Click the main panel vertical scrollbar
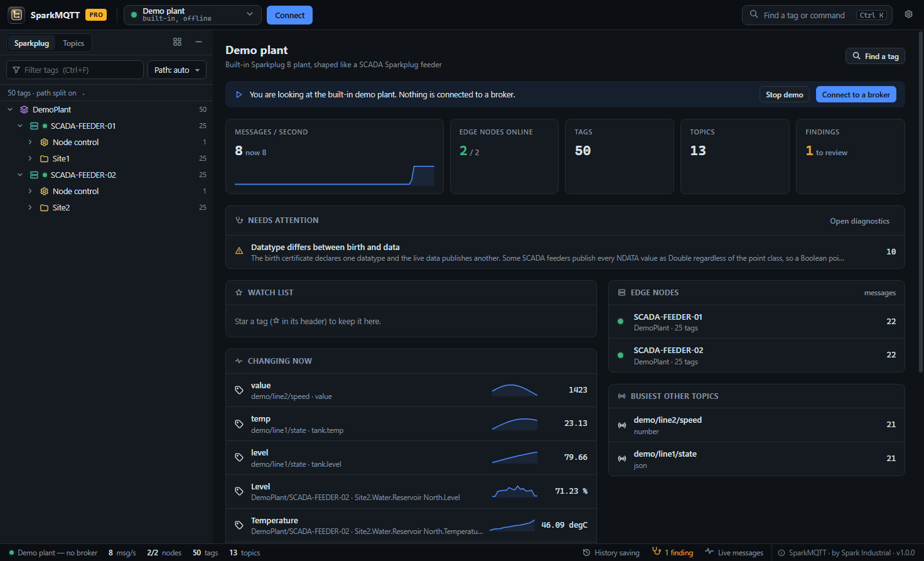Screen dimensions: 924x561 pyautogui.click(x=921, y=201)
